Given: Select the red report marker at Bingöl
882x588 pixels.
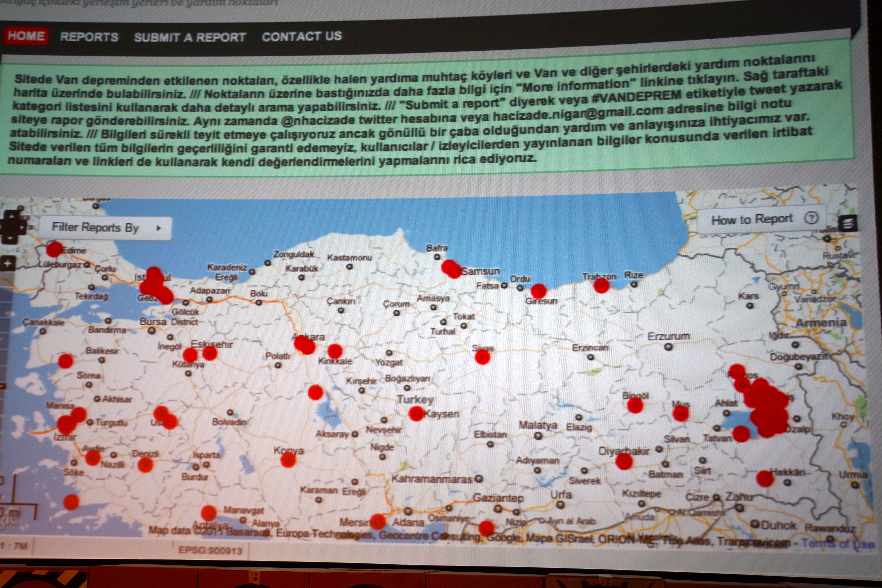Looking at the screenshot, I should pyautogui.click(x=635, y=405).
